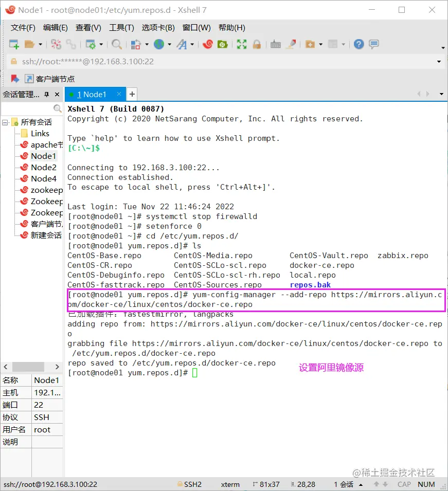Viewport: 448px width, 491px height.
Task: Open the 工具(T) menu
Action: [121, 28]
